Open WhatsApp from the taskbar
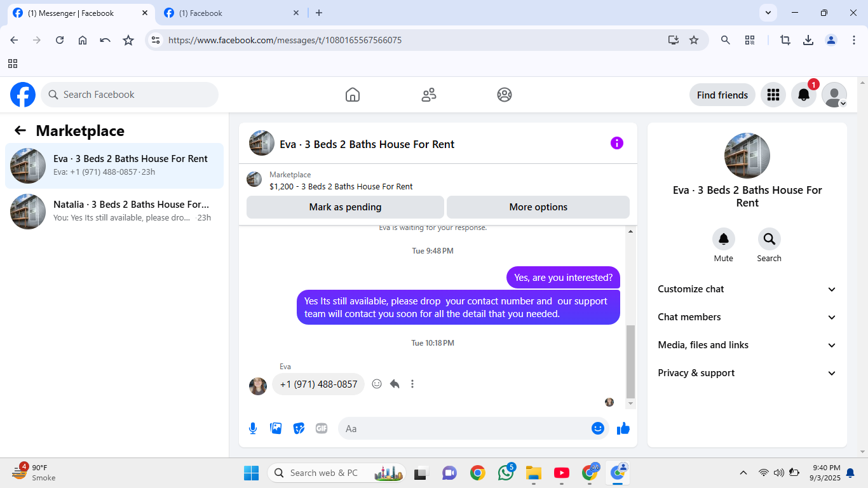868x488 pixels. (x=506, y=473)
